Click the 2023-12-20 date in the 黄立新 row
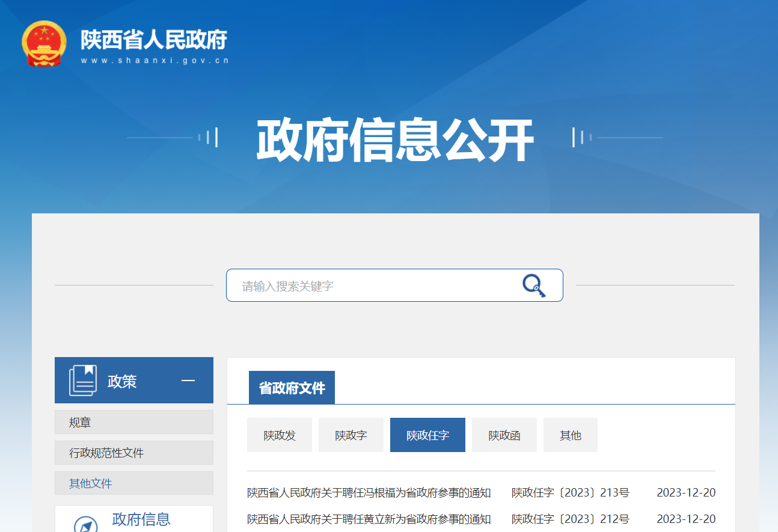The height and width of the screenshot is (532, 778). [686, 519]
